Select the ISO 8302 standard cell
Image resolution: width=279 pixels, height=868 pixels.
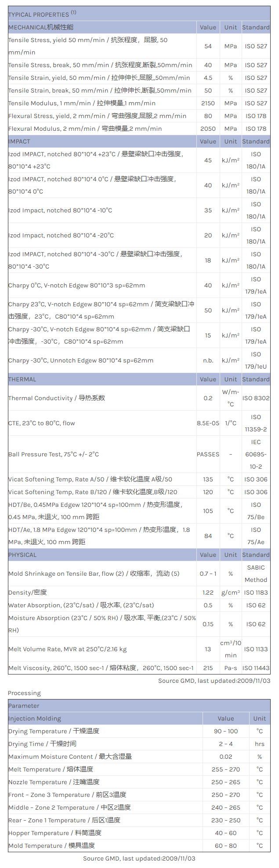click(x=256, y=398)
